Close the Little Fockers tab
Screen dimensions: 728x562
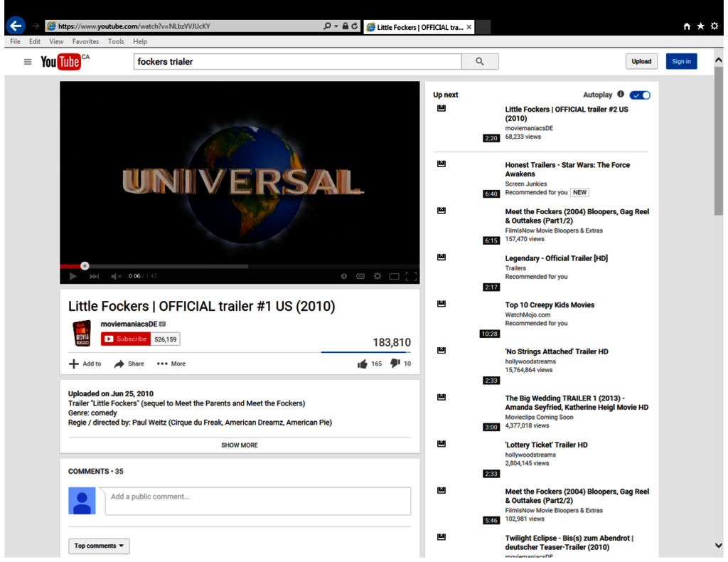coord(469,27)
